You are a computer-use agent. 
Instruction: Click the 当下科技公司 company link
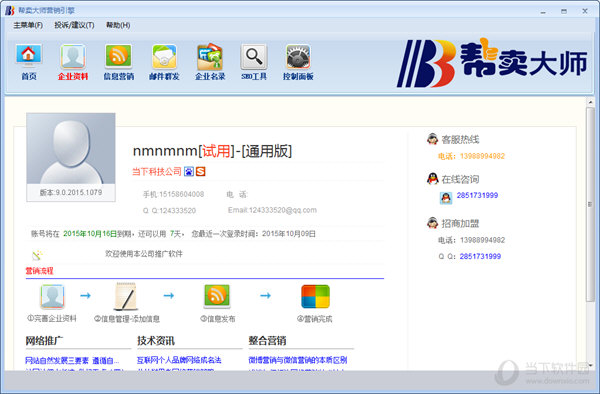click(x=157, y=171)
